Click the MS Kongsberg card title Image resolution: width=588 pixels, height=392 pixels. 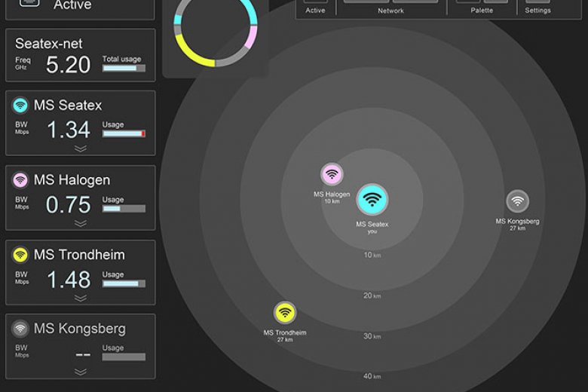tap(79, 329)
